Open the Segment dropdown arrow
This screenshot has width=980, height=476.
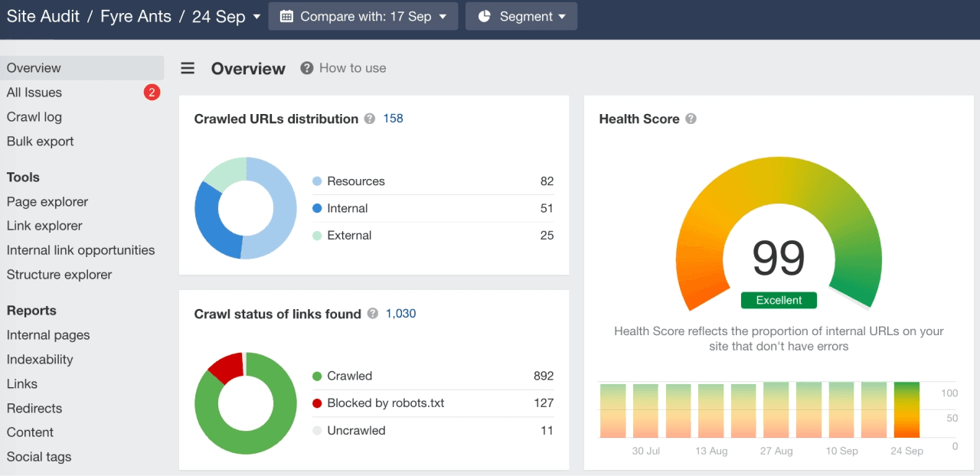coord(562,16)
